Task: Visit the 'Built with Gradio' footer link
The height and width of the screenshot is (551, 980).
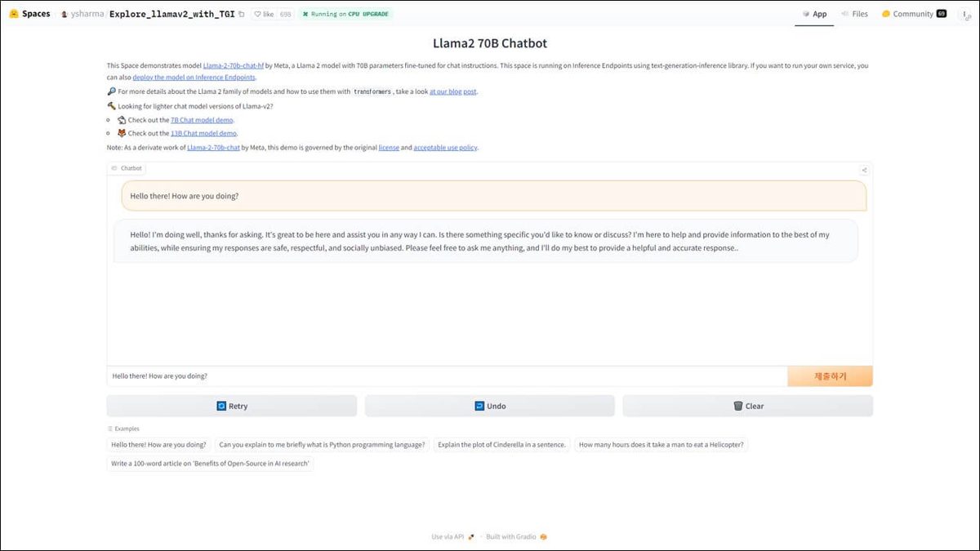Action: [516, 536]
